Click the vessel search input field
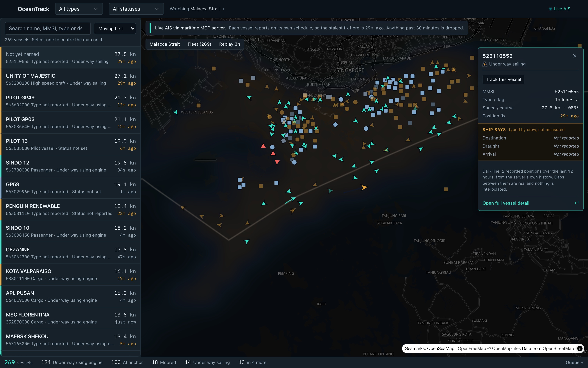 click(48, 29)
